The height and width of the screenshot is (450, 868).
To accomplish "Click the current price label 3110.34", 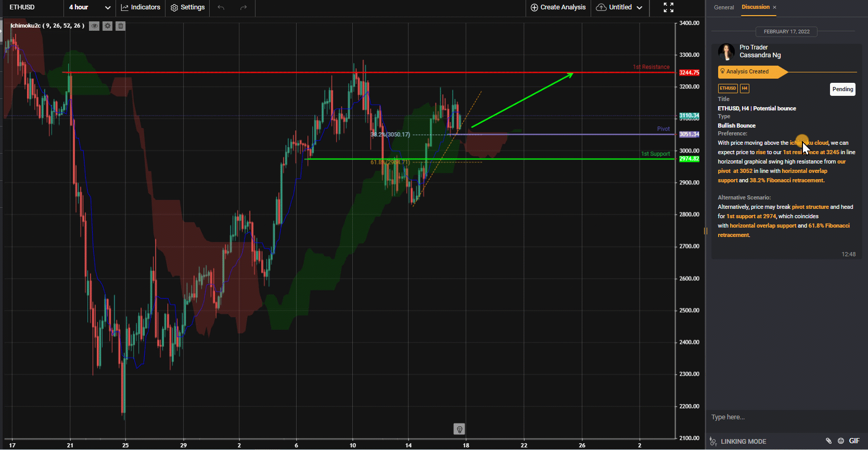I will pos(689,116).
